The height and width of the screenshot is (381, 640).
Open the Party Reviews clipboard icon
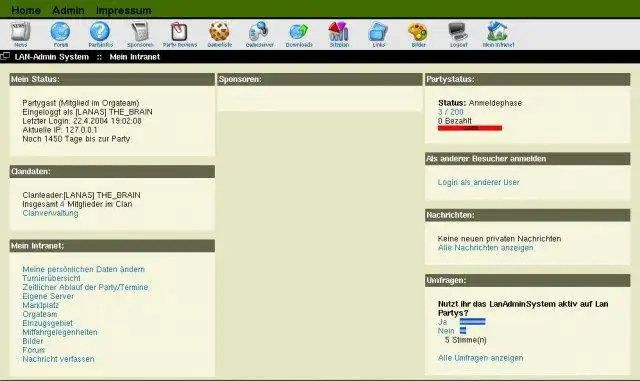coord(180,32)
